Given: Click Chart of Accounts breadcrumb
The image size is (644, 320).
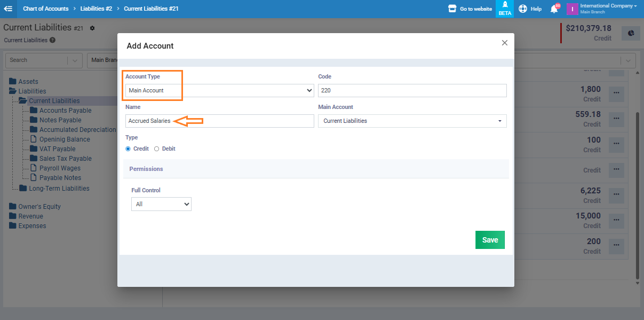Looking at the screenshot, I should point(45,9).
